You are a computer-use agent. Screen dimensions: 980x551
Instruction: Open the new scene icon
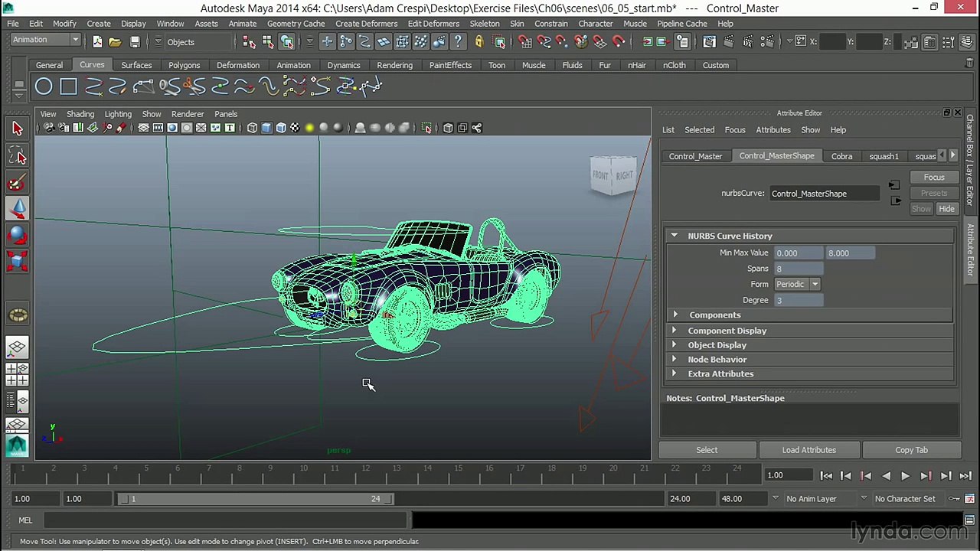coord(97,42)
